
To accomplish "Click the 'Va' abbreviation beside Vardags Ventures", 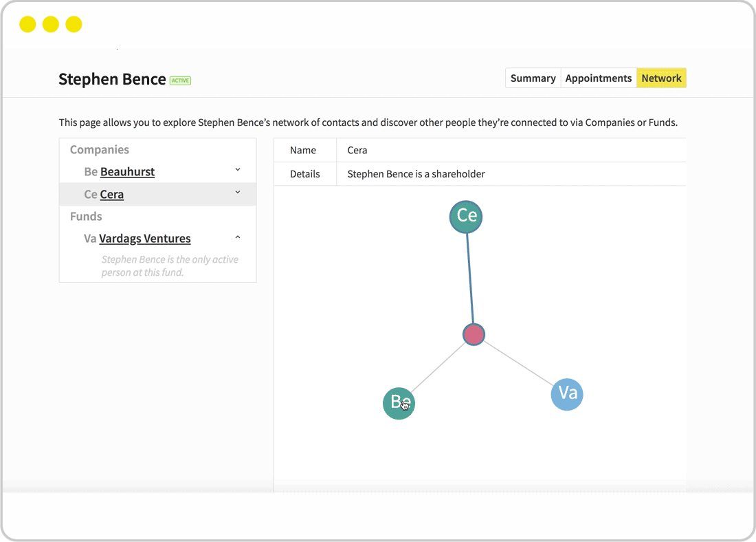I will click(x=89, y=239).
